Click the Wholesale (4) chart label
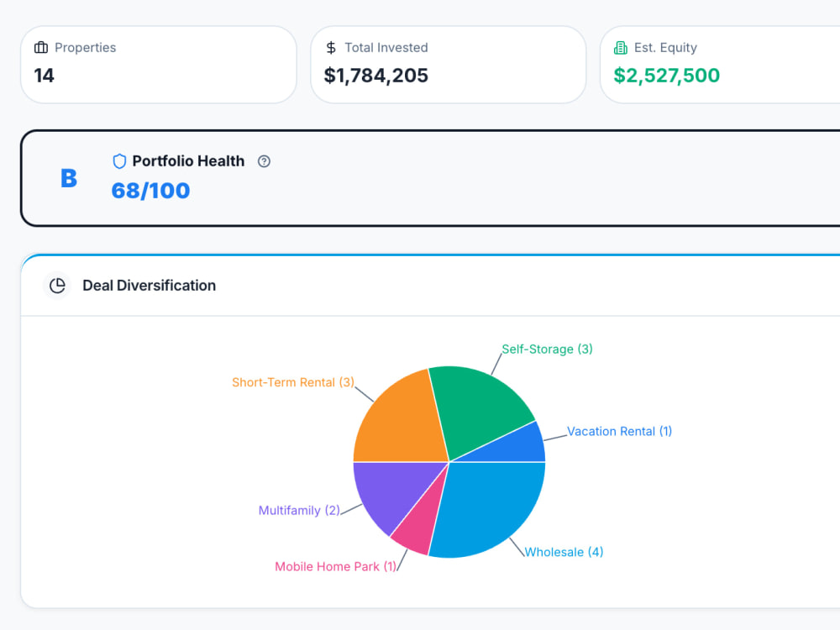 click(x=564, y=553)
